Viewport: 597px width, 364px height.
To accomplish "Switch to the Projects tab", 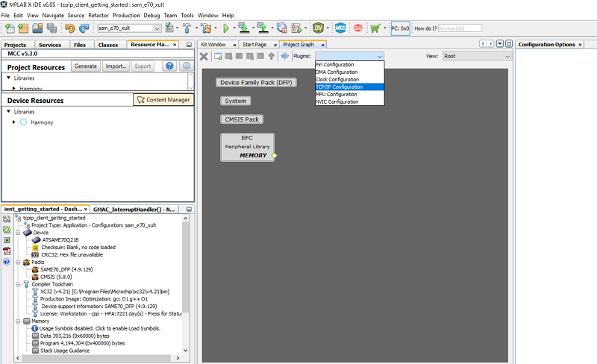I will pyautogui.click(x=15, y=45).
